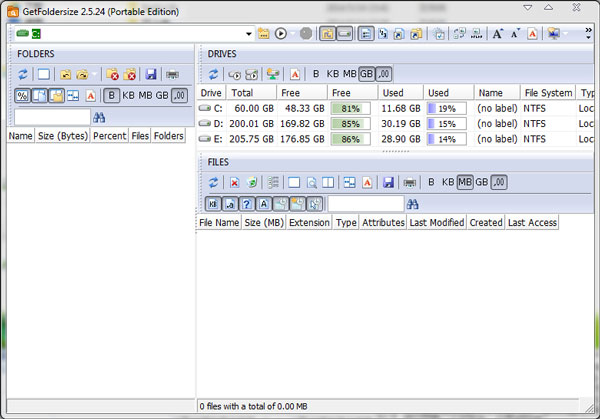Refresh the FILES panel
This screenshot has height=419, width=600.
point(213,183)
